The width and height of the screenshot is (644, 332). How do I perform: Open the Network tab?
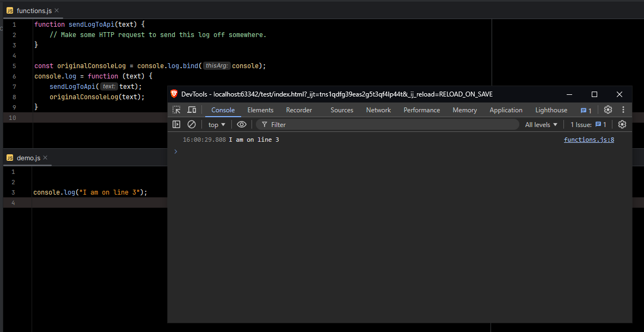(378, 110)
